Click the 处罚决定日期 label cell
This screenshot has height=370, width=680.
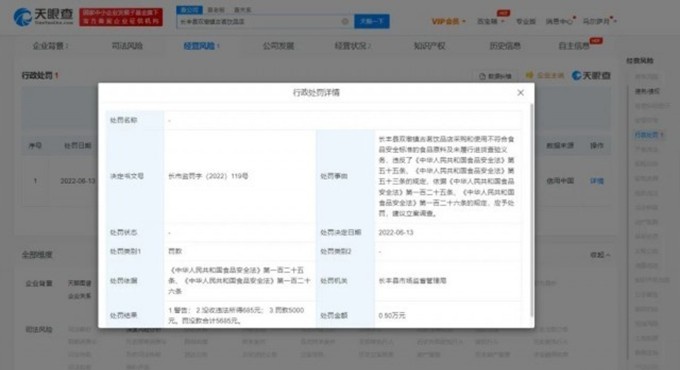[346, 233]
